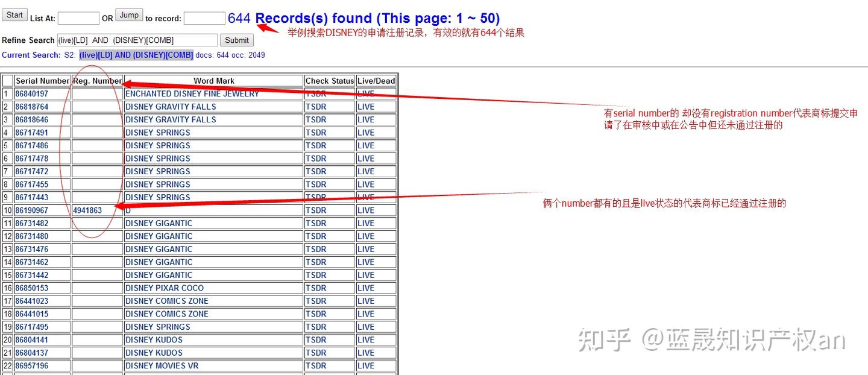The width and height of the screenshot is (868, 375).
Task: Open TSDR status for serial 86731476
Action: click(316, 249)
